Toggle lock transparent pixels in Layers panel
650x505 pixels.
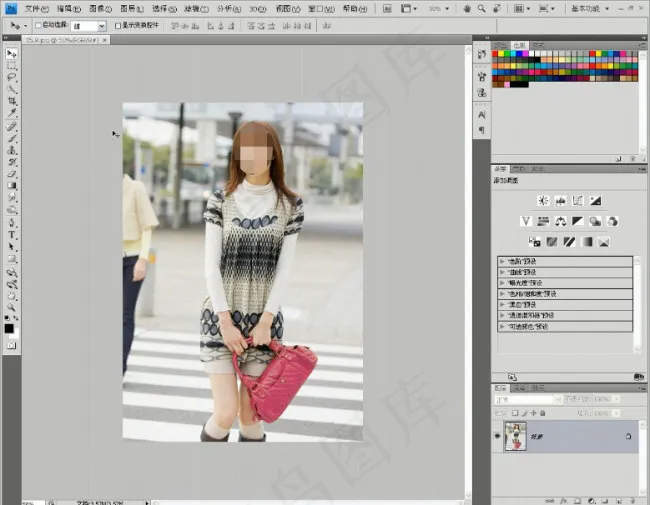(515, 413)
